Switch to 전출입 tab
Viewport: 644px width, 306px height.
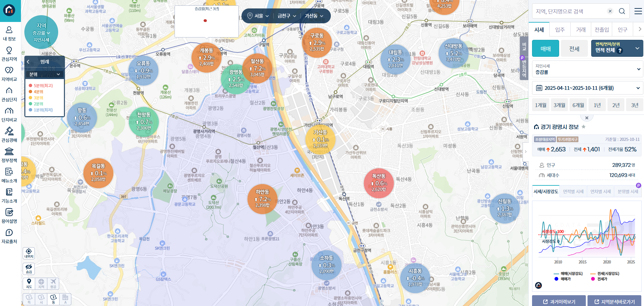click(602, 30)
